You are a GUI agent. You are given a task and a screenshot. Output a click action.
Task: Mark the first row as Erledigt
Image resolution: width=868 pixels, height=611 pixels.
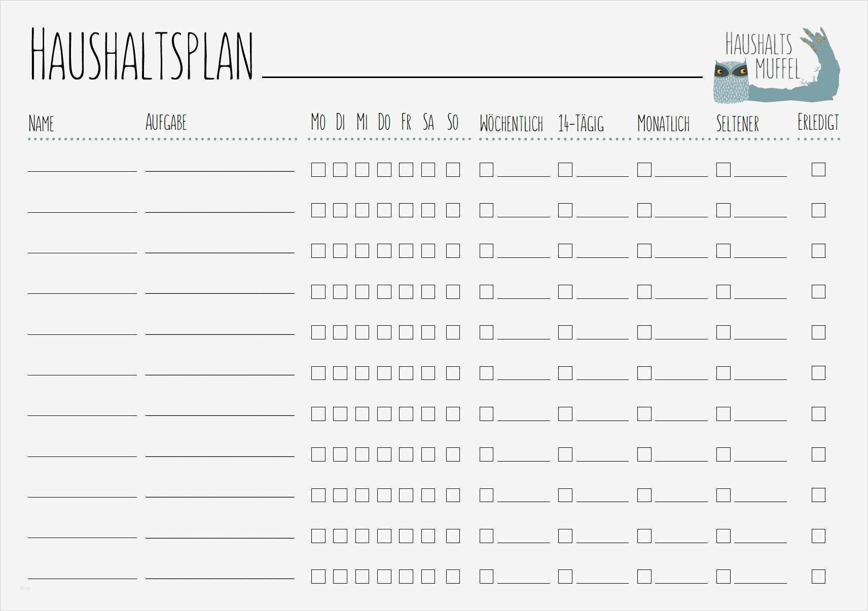pyautogui.click(x=818, y=169)
